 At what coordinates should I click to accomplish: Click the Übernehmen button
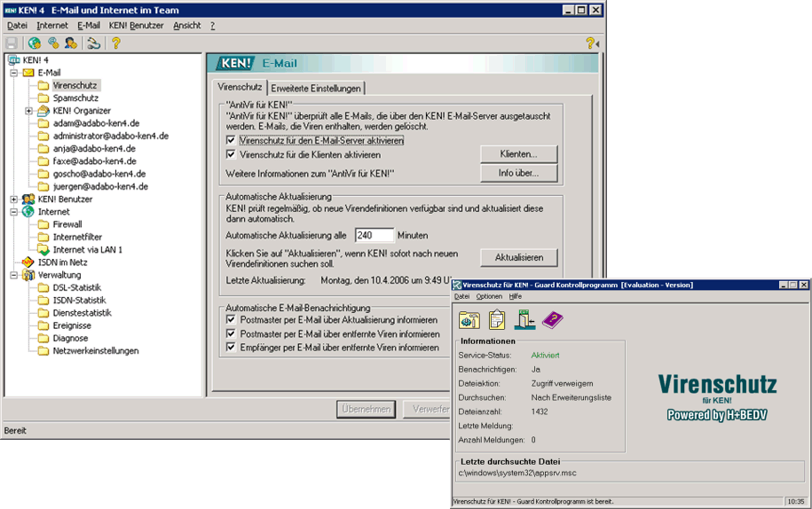[367, 409]
